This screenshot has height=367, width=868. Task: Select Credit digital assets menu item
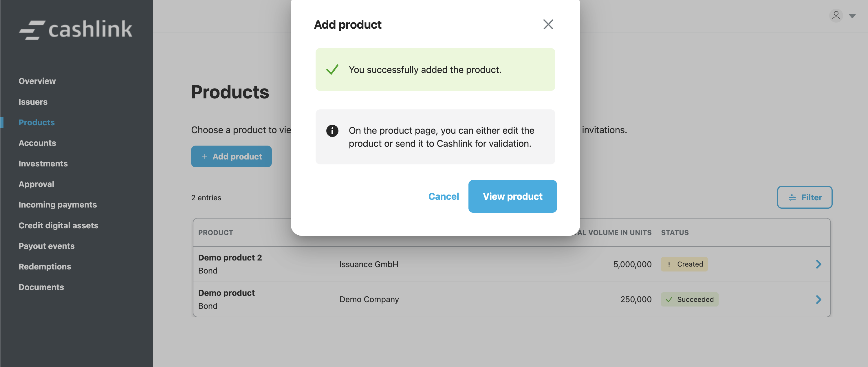58,225
